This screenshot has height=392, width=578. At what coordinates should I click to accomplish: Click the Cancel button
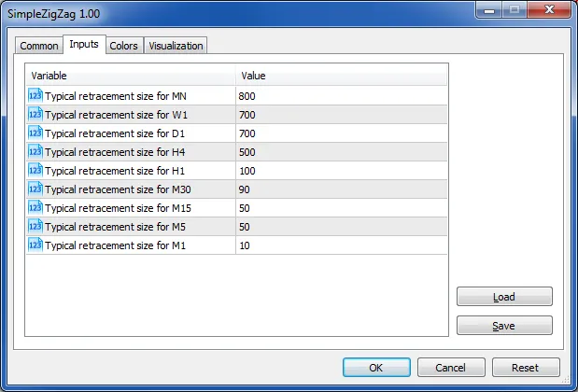(x=451, y=368)
